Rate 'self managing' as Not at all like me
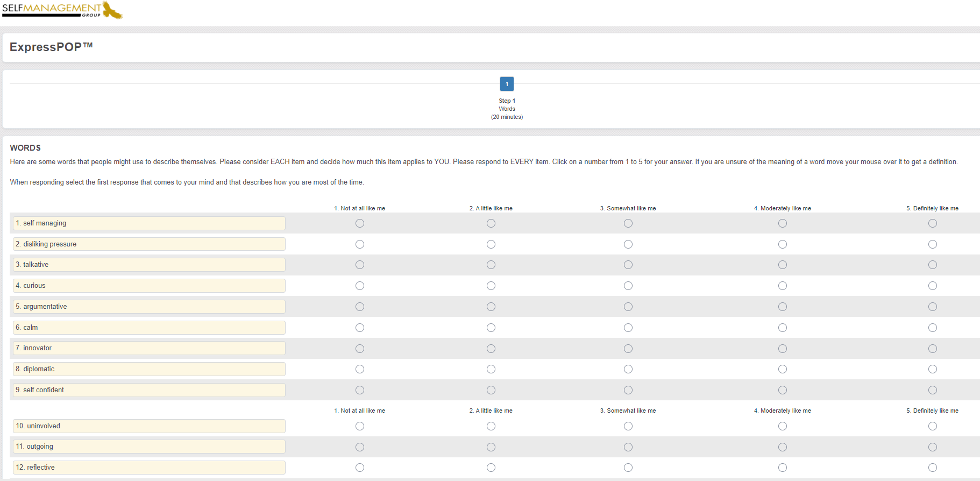This screenshot has height=481, width=980. (360, 223)
